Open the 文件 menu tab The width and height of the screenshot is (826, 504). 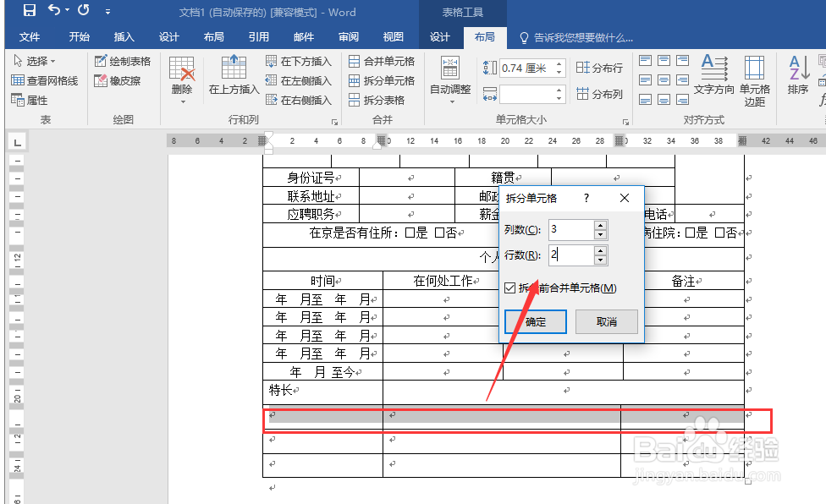[x=30, y=37]
